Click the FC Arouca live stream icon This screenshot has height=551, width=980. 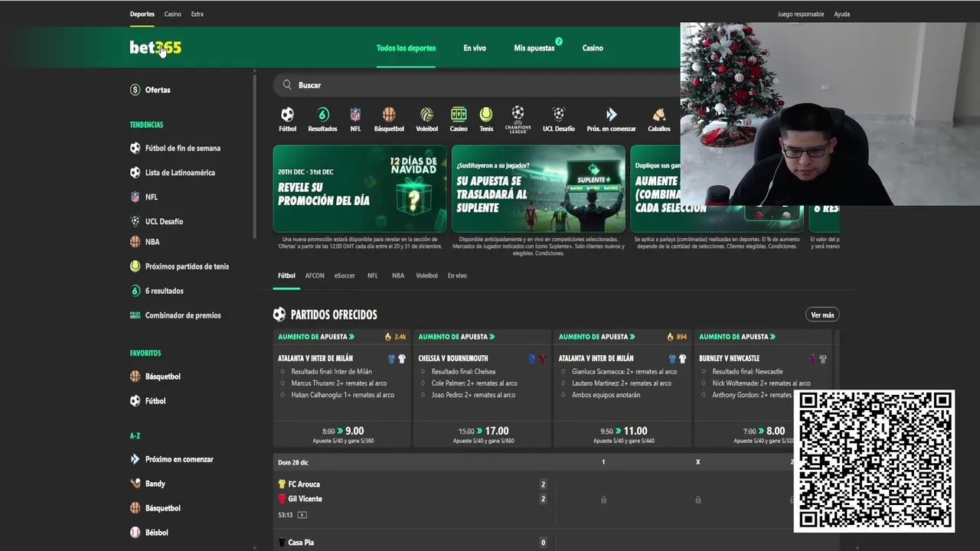tap(302, 515)
